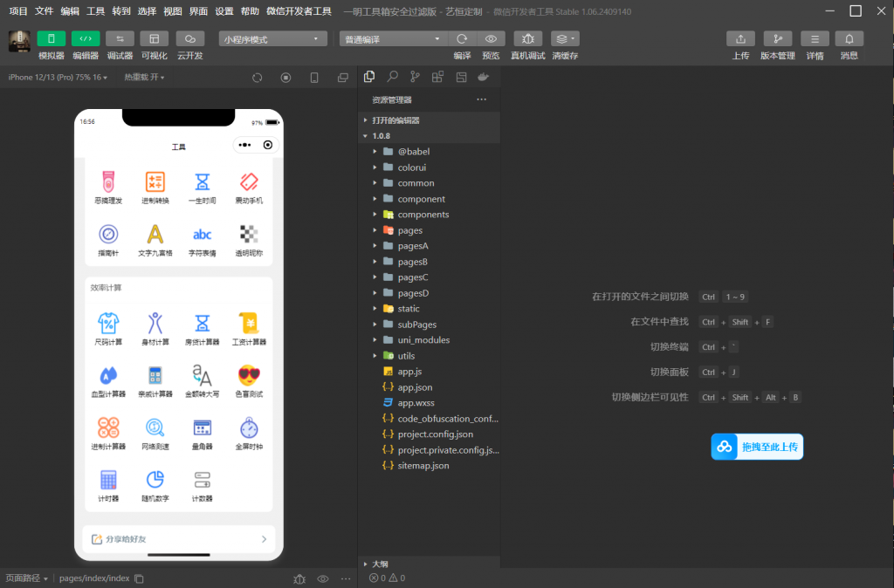Open the 普通编译 compile mode dropdown
The width and height of the screenshot is (894, 588).
pyautogui.click(x=393, y=38)
